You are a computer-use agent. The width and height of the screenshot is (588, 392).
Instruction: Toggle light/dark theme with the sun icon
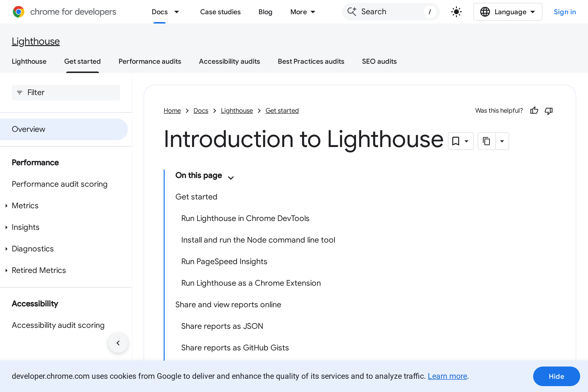click(x=456, y=12)
